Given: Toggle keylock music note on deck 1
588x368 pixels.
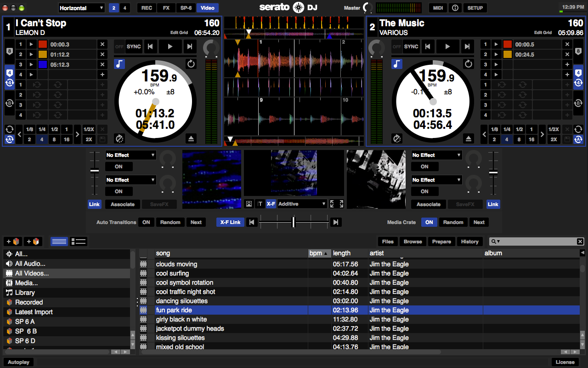Looking at the screenshot, I should [119, 64].
